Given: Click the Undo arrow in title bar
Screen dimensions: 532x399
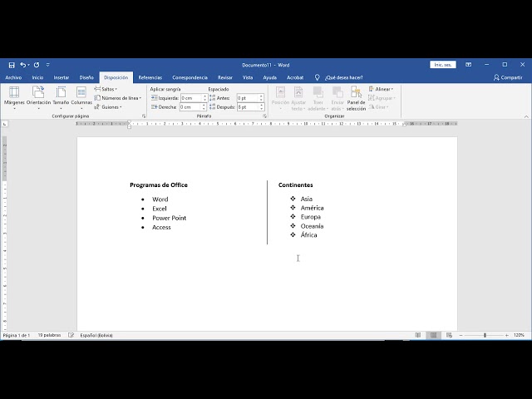Looking at the screenshot, I should pos(23,65).
